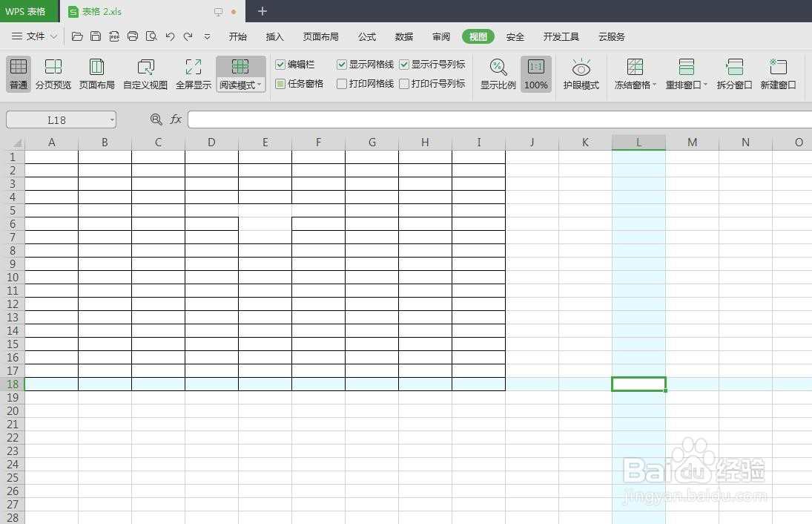Click the active cell L18
The width and height of the screenshot is (812, 524).
pyautogui.click(x=638, y=384)
